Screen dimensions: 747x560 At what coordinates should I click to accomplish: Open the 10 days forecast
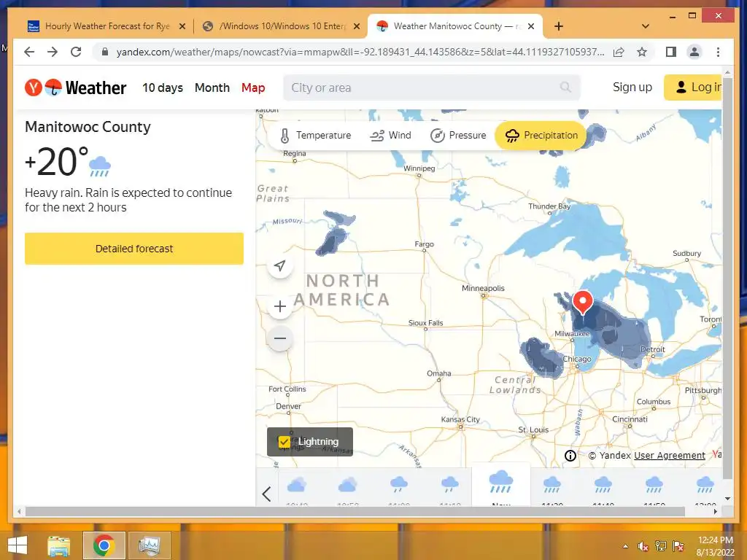163,87
